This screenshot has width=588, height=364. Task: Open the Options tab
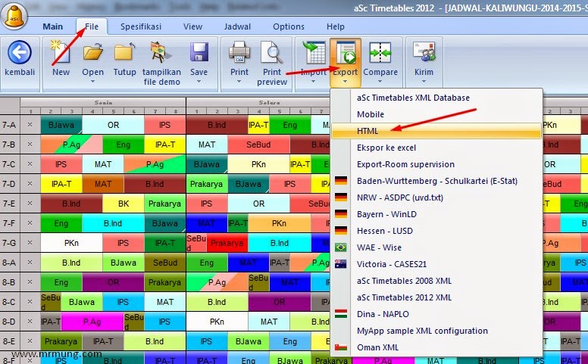click(289, 26)
